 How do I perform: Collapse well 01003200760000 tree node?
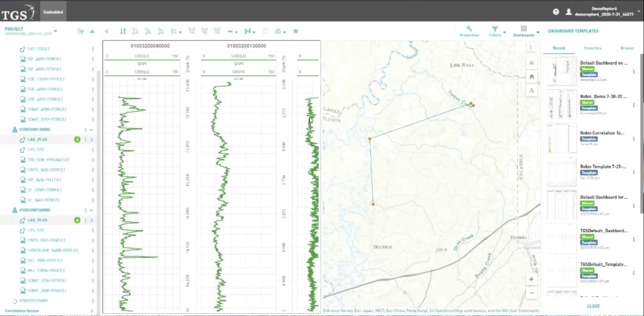[91, 210]
